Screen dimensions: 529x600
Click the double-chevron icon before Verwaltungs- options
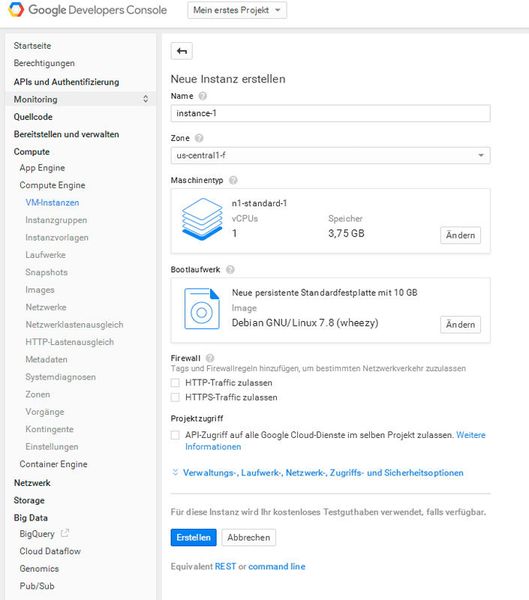coord(175,473)
